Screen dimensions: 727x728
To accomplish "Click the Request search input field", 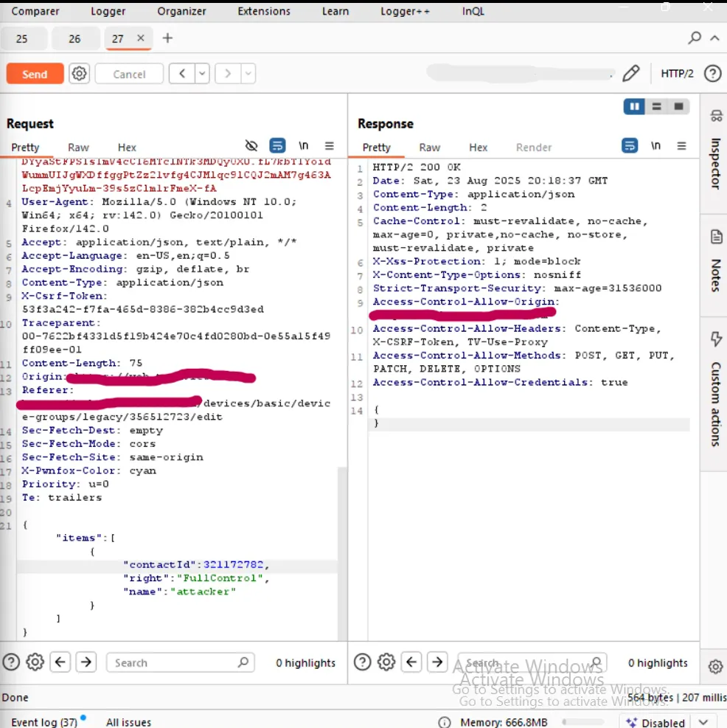I will tap(173, 662).
